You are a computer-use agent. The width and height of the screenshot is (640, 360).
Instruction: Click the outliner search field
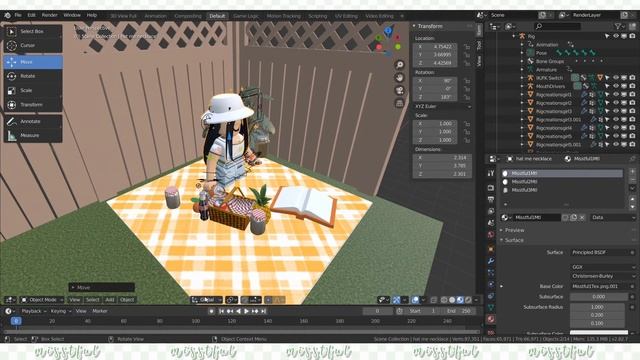(558, 27)
